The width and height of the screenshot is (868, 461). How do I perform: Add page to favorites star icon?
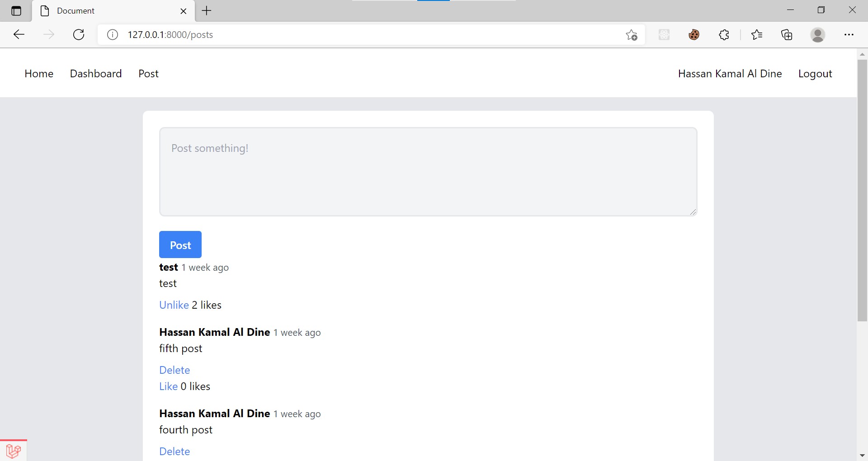click(632, 35)
